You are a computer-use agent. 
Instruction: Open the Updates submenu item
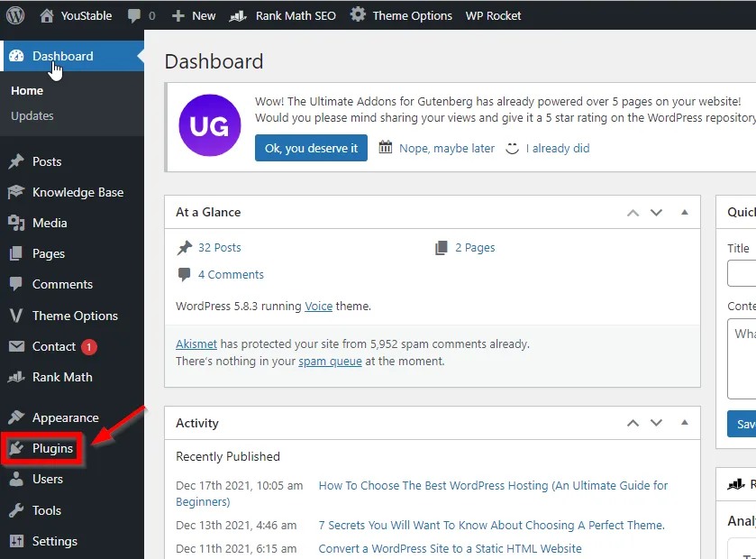[32, 115]
